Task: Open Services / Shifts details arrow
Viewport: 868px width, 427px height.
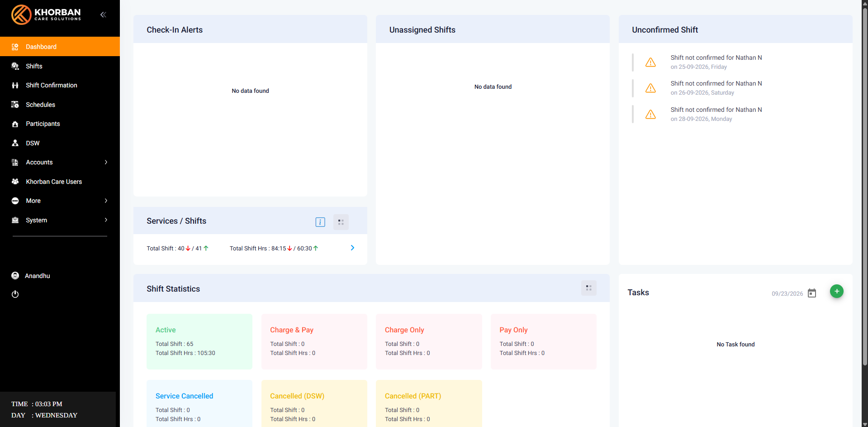Action: coord(352,248)
